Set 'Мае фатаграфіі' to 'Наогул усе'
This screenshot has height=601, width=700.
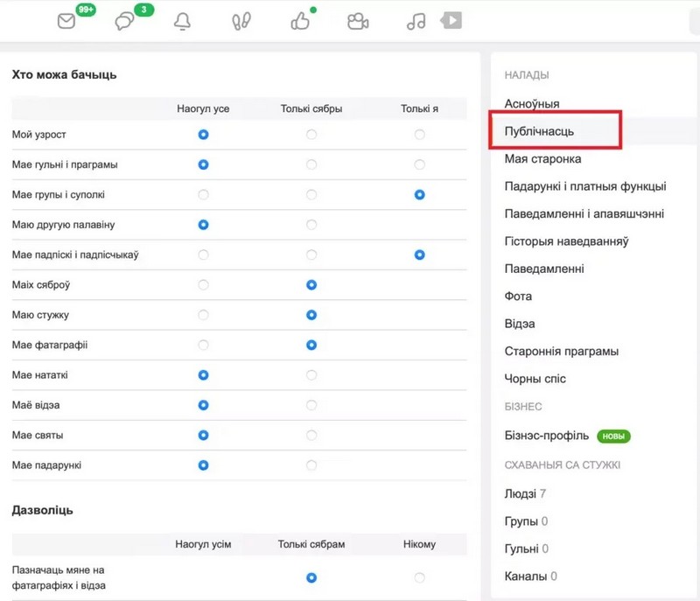coord(204,346)
